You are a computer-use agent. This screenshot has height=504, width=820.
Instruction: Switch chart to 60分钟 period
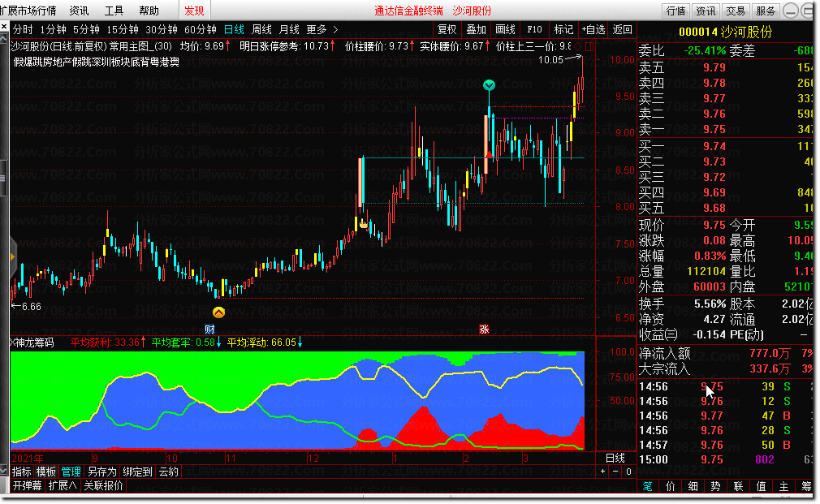coord(201,30)
